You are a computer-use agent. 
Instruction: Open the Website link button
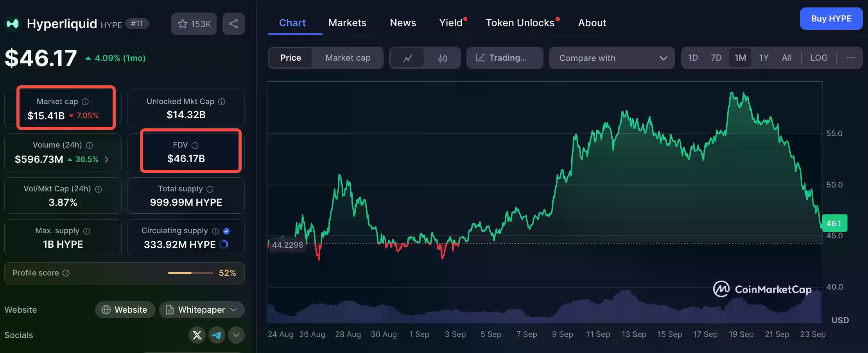(125, 310)
